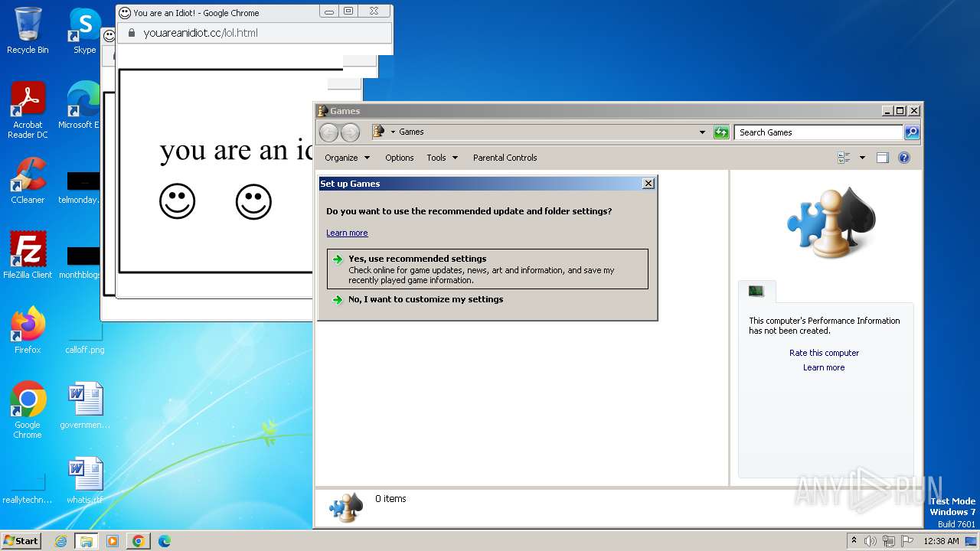Click the second smiley face on the idiot page

(253, 201)
